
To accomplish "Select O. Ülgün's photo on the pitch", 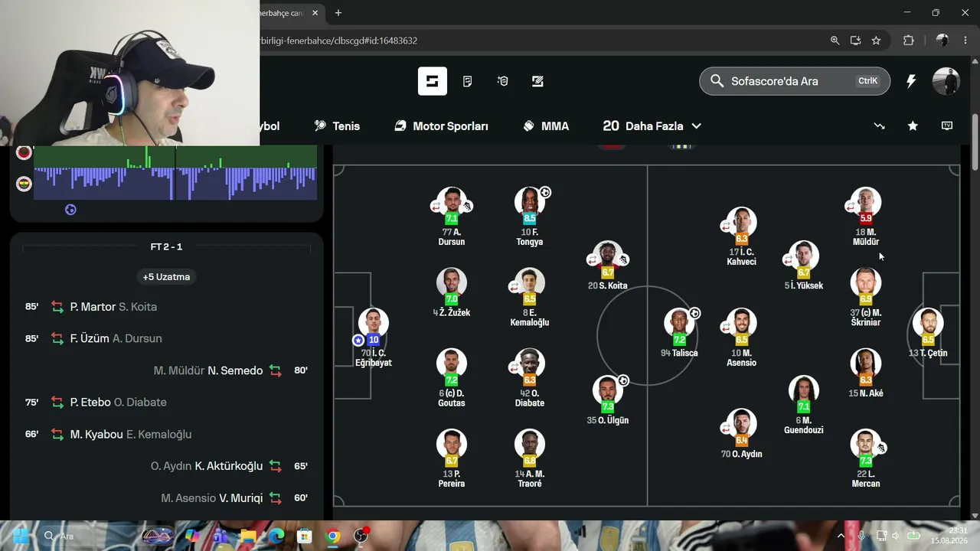I will click(608, 390).
